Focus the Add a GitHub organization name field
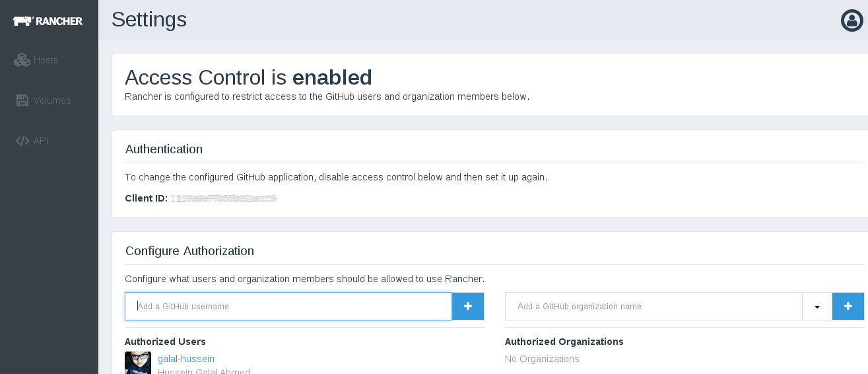The width and height of the screenshot is (868, 374). [653, 307]
